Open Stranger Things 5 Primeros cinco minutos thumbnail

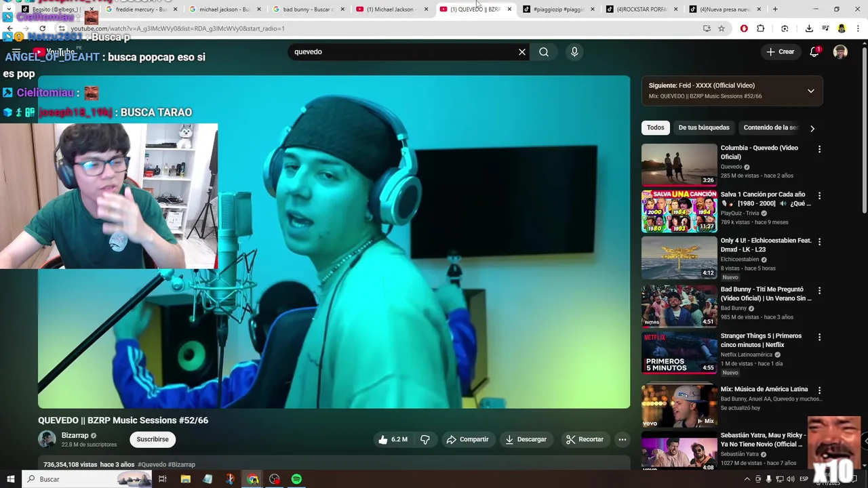point(679,352)
